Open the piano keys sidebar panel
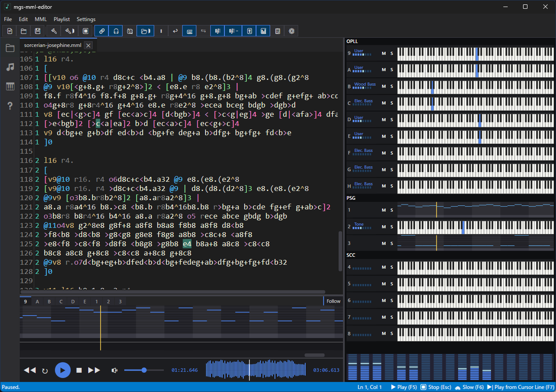 point(10,87)
